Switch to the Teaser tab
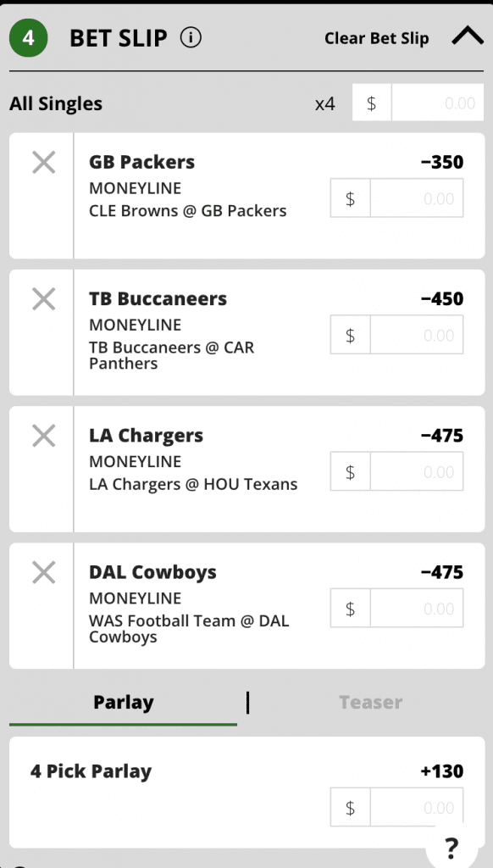493x868 pixels. (370, 702)
